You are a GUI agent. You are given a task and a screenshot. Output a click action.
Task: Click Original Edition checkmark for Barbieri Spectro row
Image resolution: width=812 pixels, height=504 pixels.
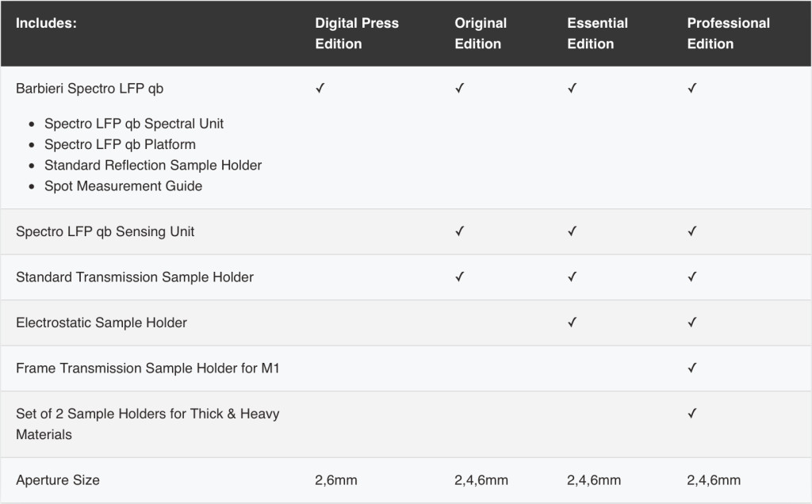pyautogui.click(x=459, y=88)
